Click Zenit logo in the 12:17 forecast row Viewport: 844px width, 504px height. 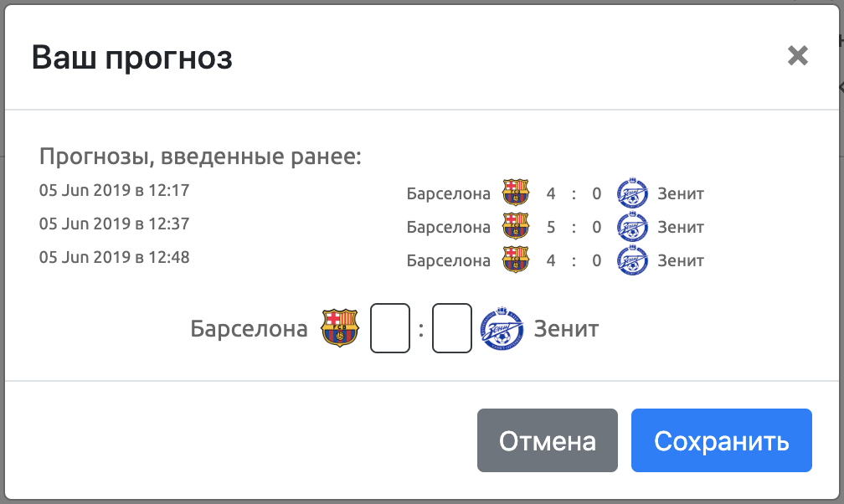632,193
